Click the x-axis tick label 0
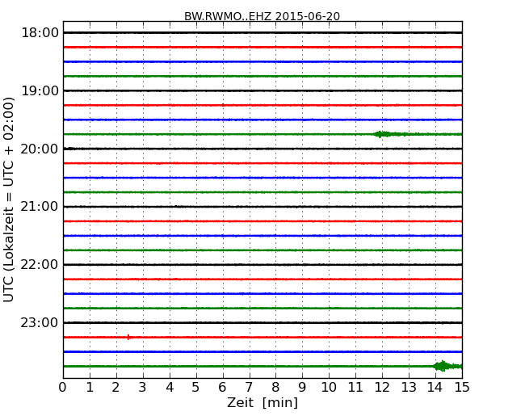The height and width of the screenshot is (420, 525). [x=63, y=388]
